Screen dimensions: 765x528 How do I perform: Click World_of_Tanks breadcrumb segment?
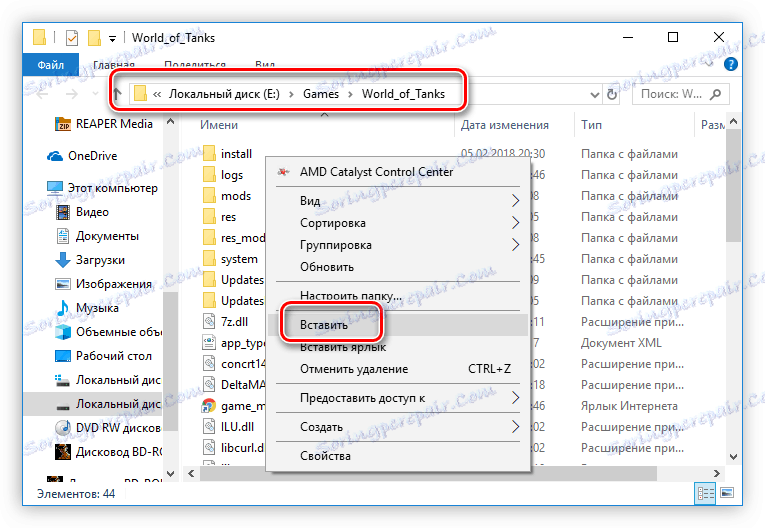click(x=403, y=94)
